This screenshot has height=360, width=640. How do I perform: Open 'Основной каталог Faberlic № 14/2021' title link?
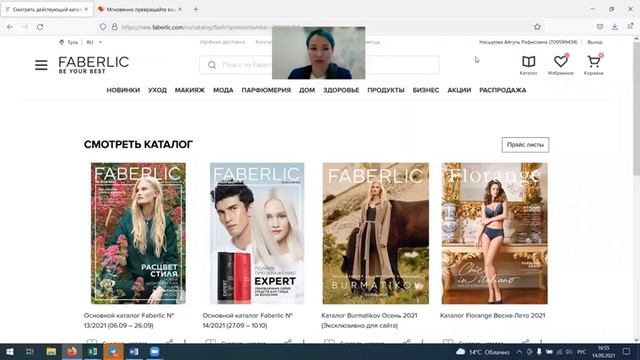point(248,320)
